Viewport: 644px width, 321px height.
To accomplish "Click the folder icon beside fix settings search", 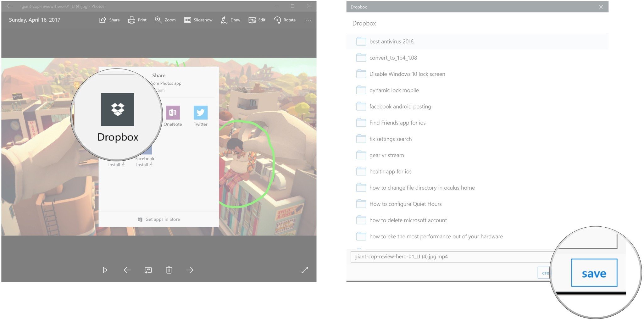I will (x=361, y=139).
